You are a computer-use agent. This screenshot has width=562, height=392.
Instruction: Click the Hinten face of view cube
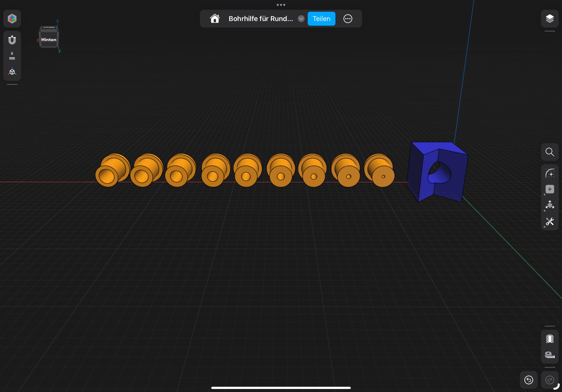[x=49, y=40]
